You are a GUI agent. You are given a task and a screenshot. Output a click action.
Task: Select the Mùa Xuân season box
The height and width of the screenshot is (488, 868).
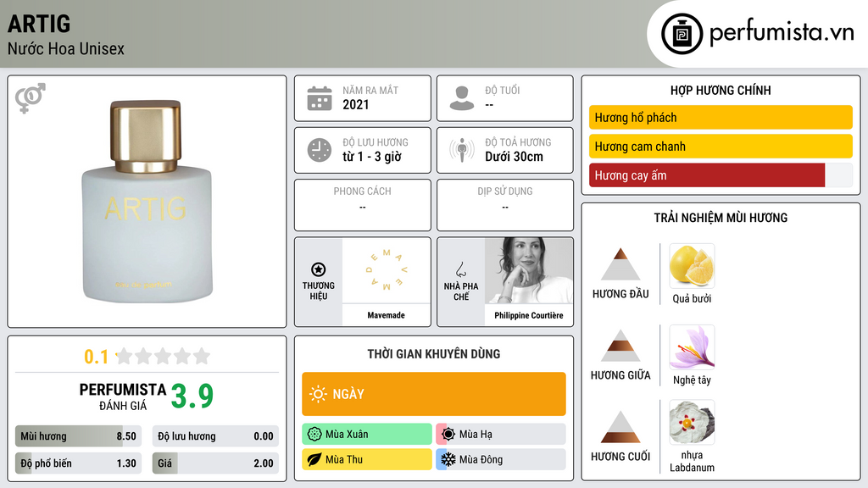click(367, 435)
